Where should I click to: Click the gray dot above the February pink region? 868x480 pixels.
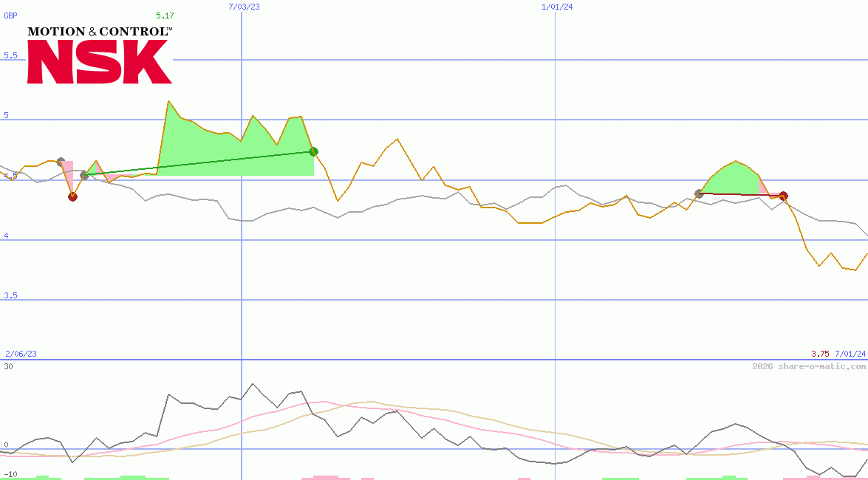(62, 160)
